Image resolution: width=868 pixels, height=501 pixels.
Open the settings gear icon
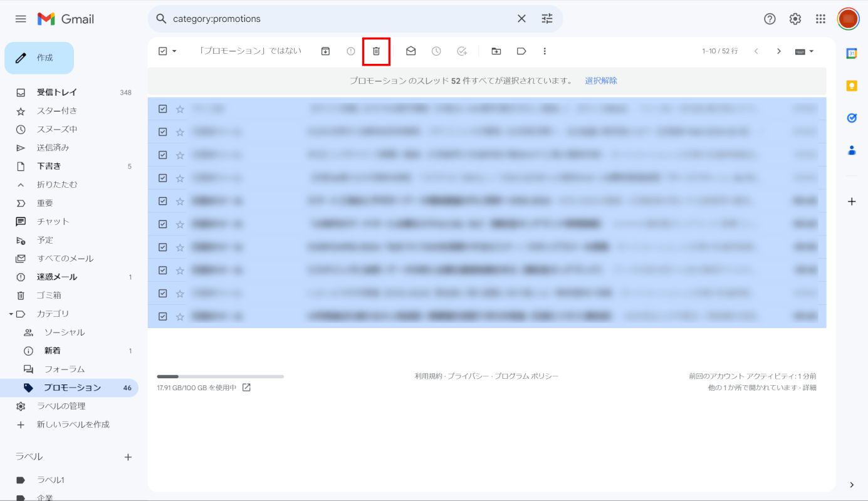[795, 19]
